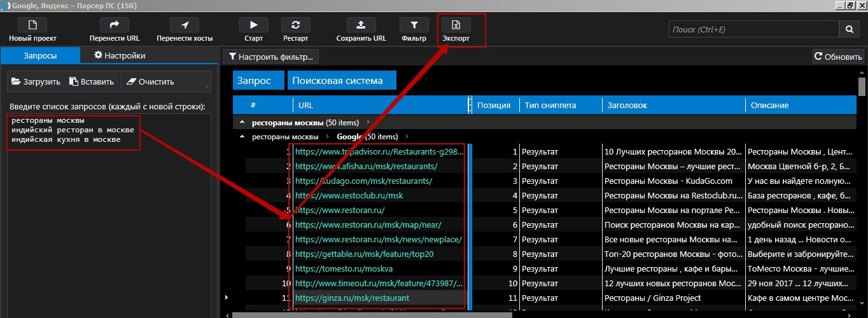Click the Обновить button

tap(837, 57)
